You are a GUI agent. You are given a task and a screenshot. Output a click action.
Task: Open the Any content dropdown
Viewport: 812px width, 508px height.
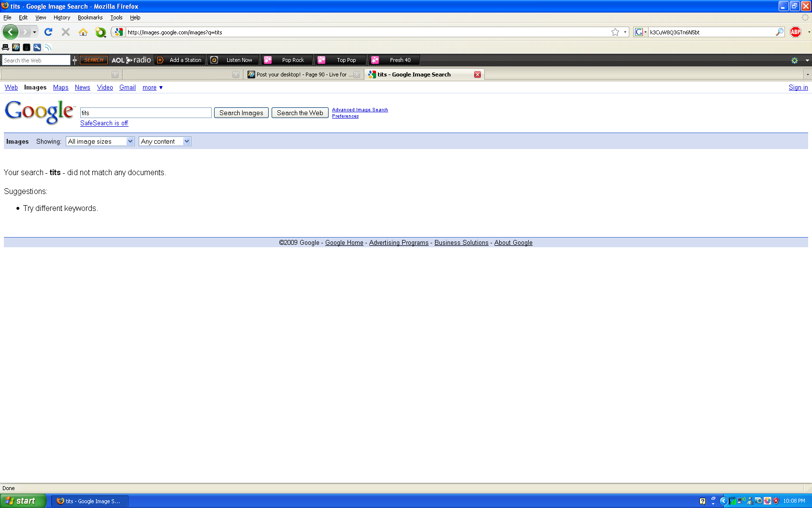pyautogui.click(x=165, y=141)
